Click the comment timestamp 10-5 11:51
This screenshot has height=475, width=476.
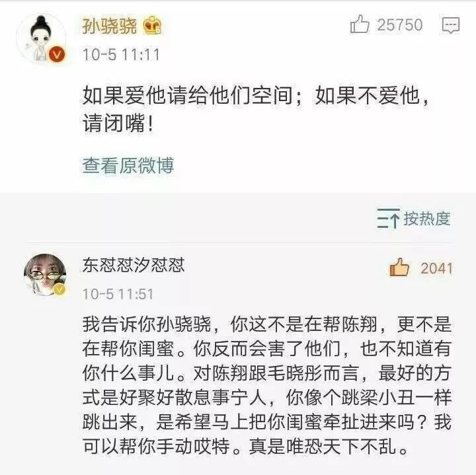click(118, 294)
